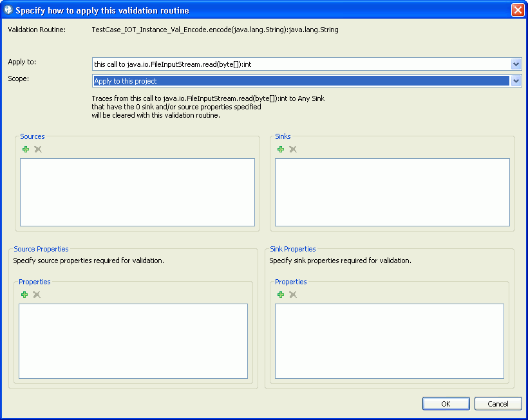Click inside the Source Properties list box
The width and height of the screenshot is (528, 420).
click(x=133, y=342)
